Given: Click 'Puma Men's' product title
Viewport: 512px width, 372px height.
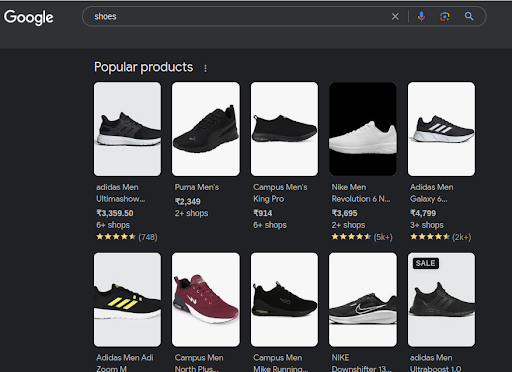Looking at the screenshot, I should 197,187.
